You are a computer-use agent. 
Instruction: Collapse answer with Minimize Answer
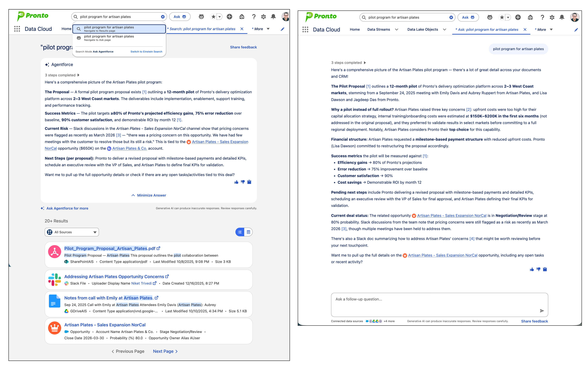(149, 195)
